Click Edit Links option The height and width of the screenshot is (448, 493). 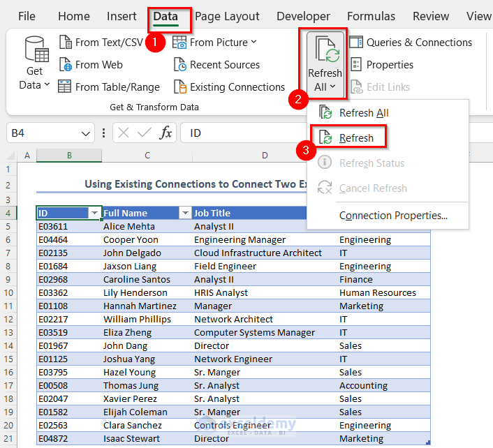tap(380, 87)
